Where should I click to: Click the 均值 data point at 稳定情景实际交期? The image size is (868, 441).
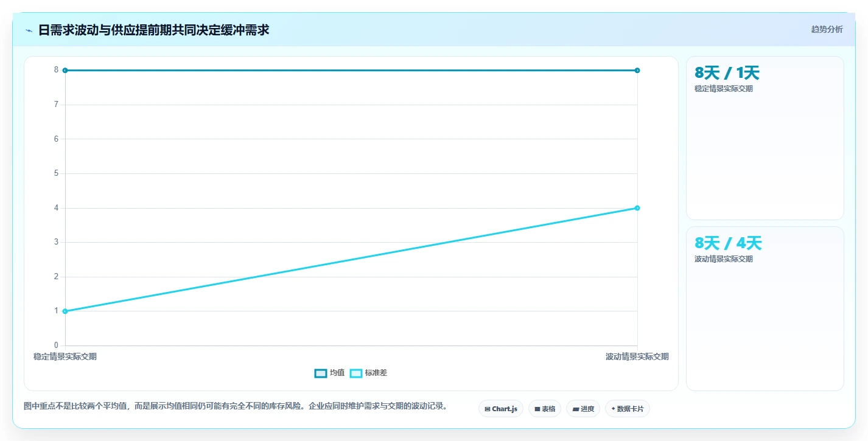tap(65, 71)
